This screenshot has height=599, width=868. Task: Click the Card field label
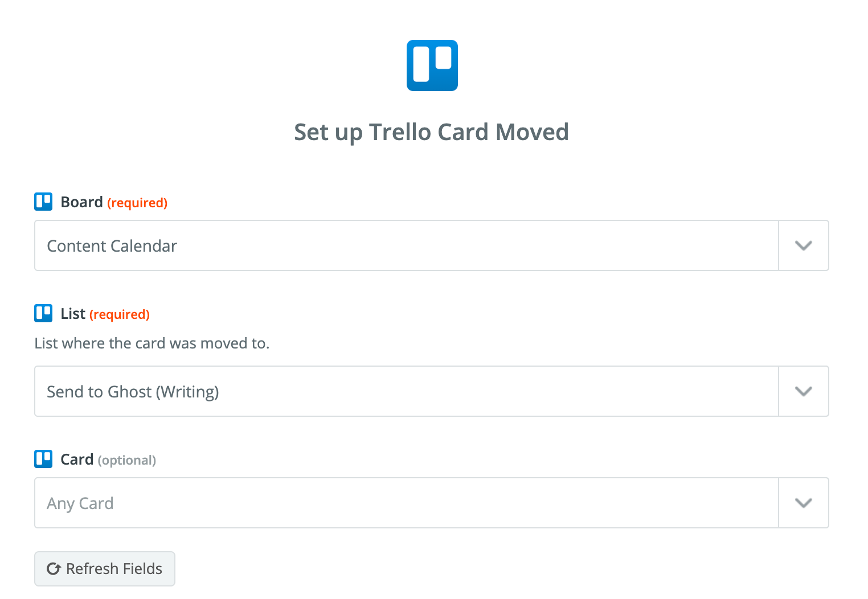pyautogui.click(x=77, y=459)
